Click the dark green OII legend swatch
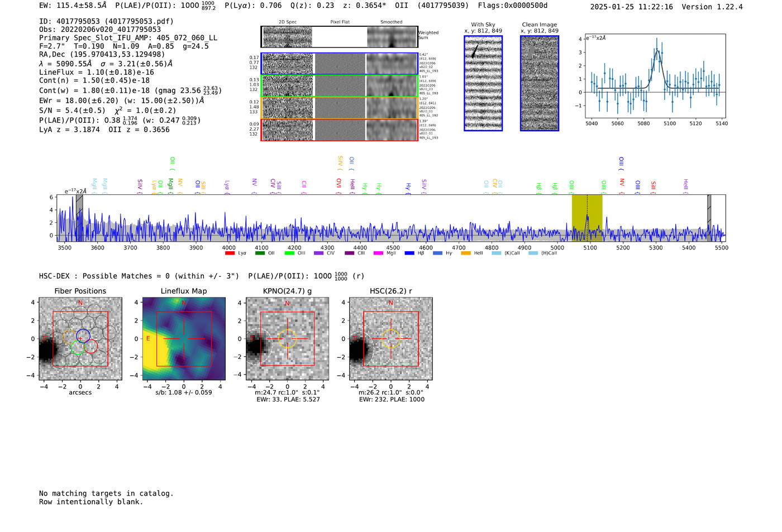The image size is (782, 532). point(260,253)
